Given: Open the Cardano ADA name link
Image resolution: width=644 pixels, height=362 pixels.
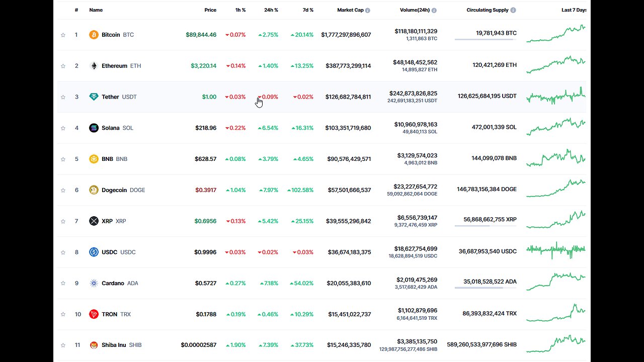Looking at the screenshot, I should pos(120,283).
